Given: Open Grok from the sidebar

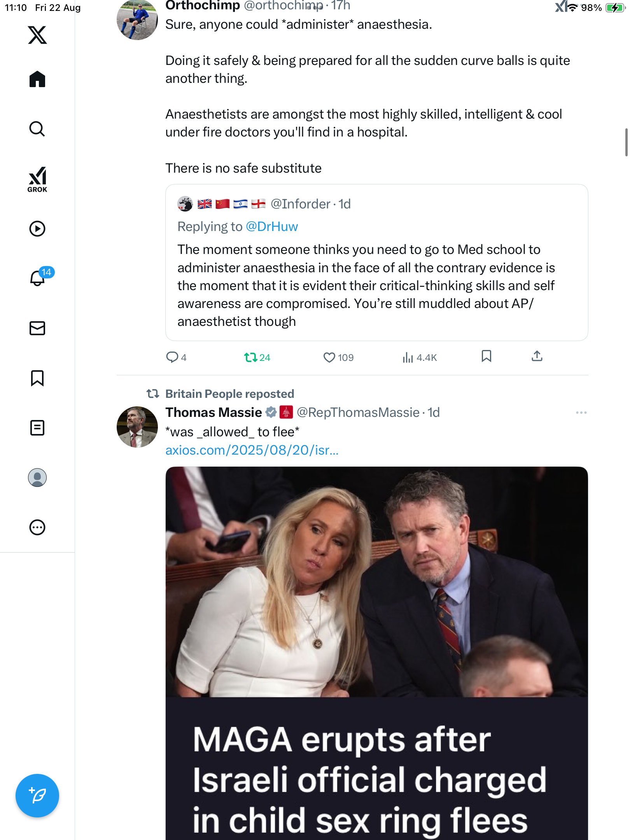Looking at the screenshot, I should 37,179.
